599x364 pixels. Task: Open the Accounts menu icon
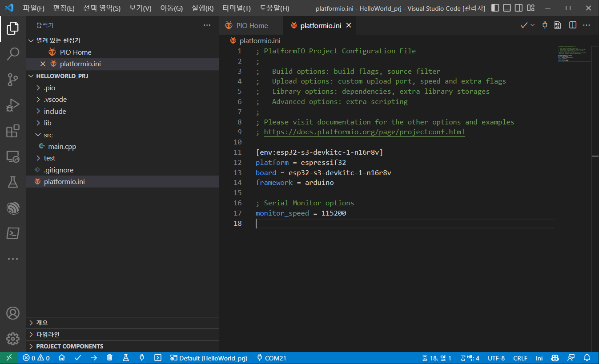13,313
